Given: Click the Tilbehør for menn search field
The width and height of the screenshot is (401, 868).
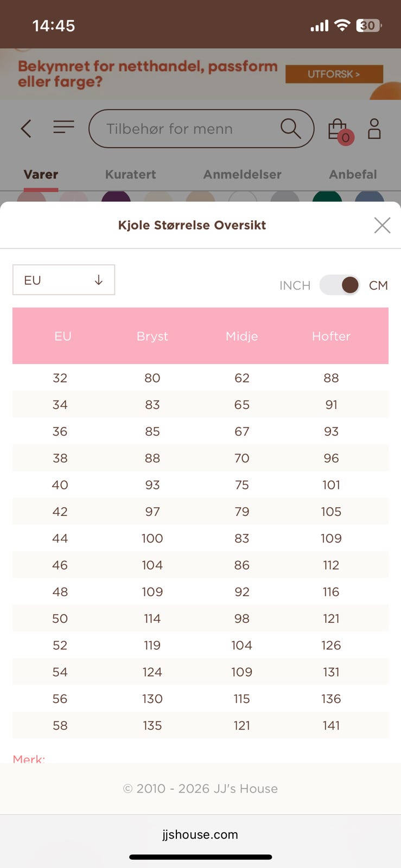Looking at the screenshot, I should (x=184, y=129).
